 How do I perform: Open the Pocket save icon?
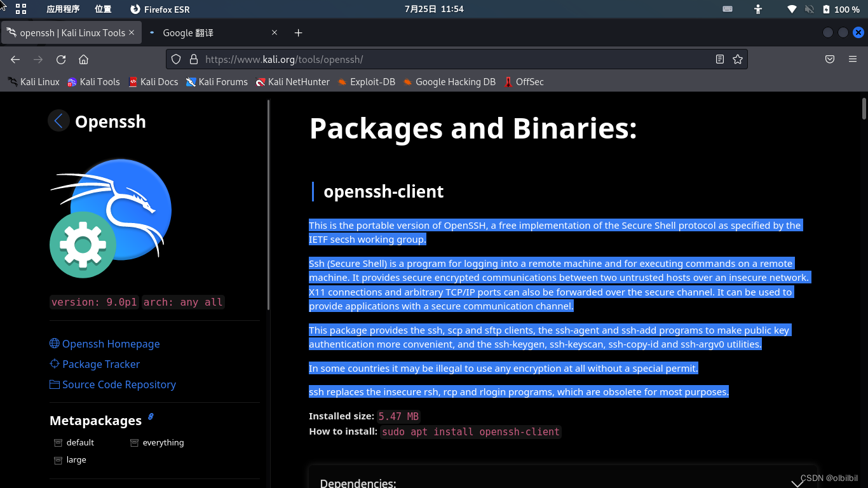pos(830,59)
